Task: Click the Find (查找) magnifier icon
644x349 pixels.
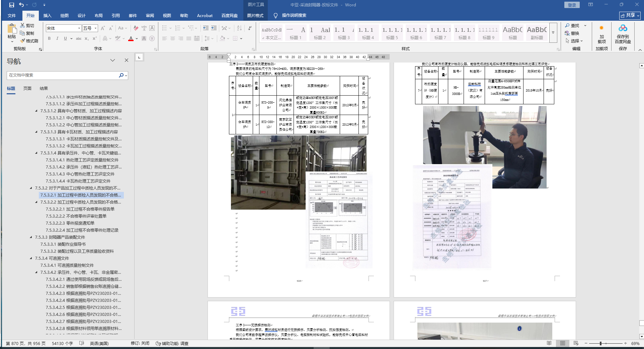Action: (567, 25)
